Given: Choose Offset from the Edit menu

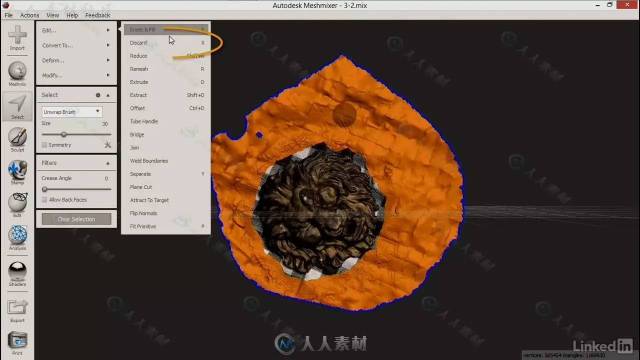Looking at the screenshot, I should [x=166, y=108].
